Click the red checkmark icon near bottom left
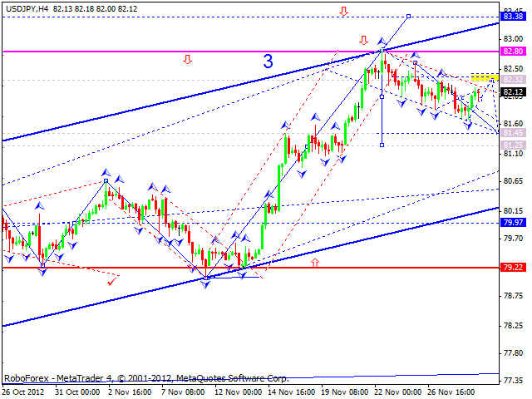The image size is (532, 399). pyautogui.click(x=111, y=281)
